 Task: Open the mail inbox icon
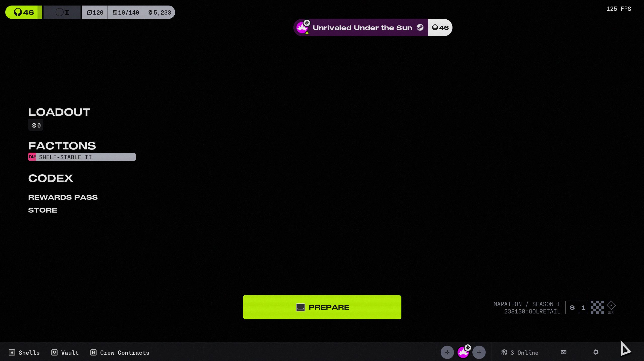point(563,352)
